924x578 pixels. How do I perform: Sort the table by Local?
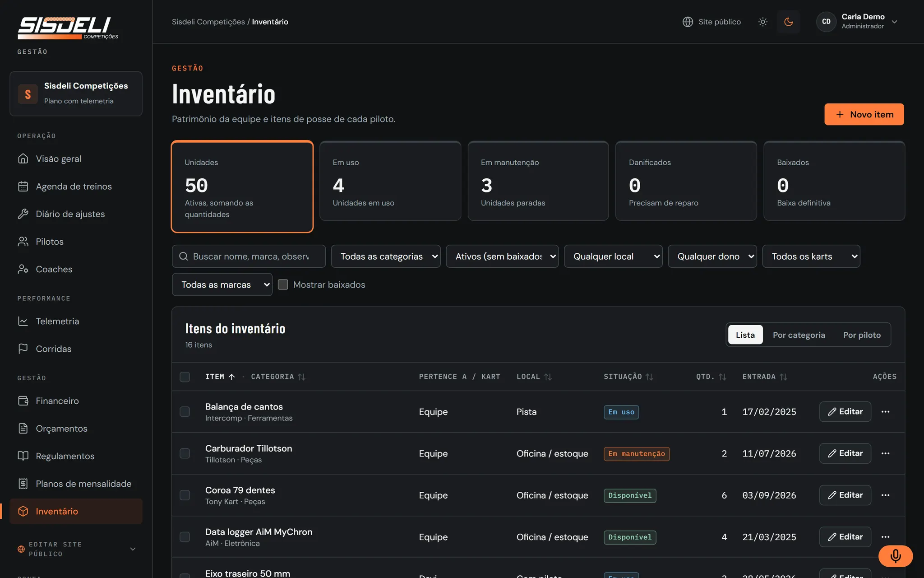tap(534, 377)
